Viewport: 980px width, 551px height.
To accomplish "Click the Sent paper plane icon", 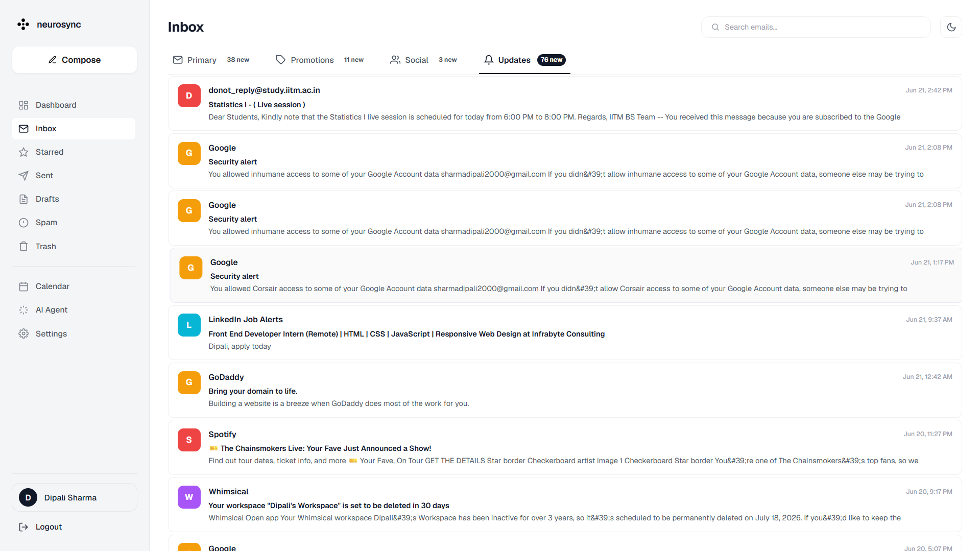I will (x=23, y=176).
